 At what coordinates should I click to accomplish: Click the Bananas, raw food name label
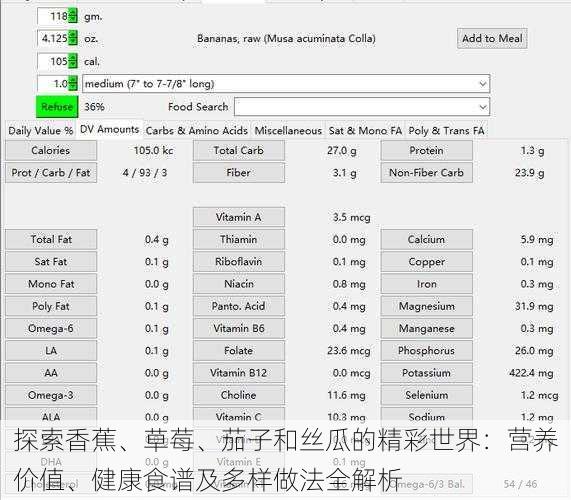(x=286, y=39)
